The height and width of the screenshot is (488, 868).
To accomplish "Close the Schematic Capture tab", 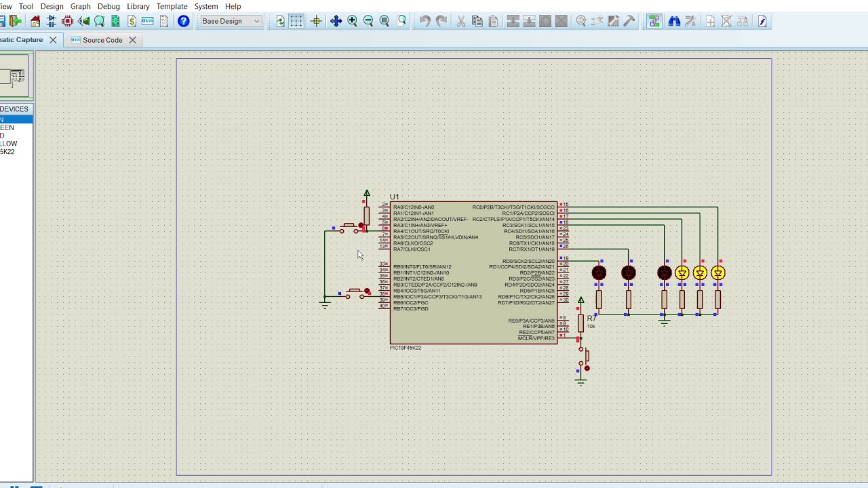I will tap(53, 40).
